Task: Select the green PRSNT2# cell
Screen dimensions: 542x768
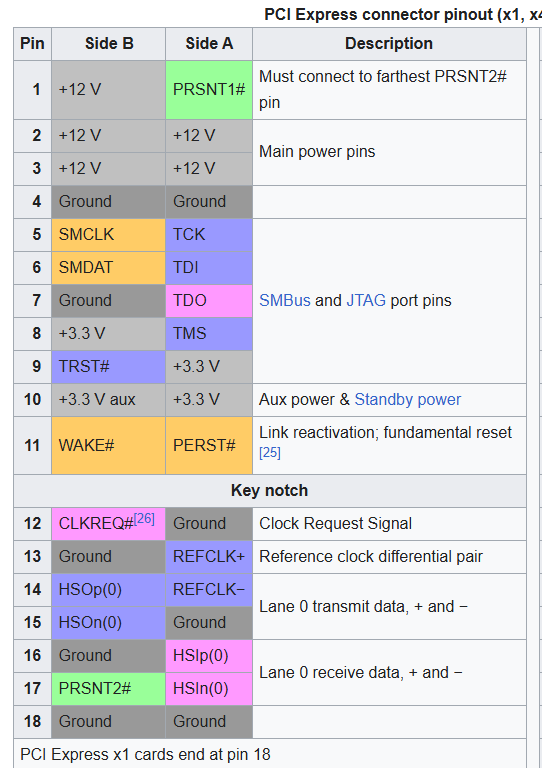Action: 108,689
